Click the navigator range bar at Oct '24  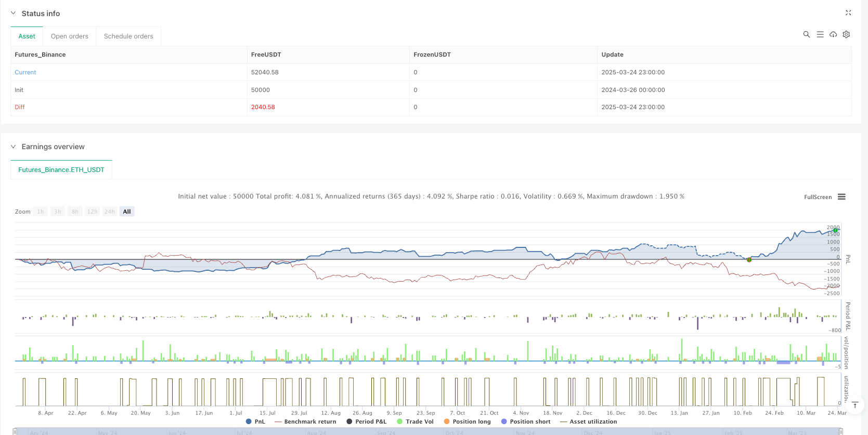click(455, 432)
